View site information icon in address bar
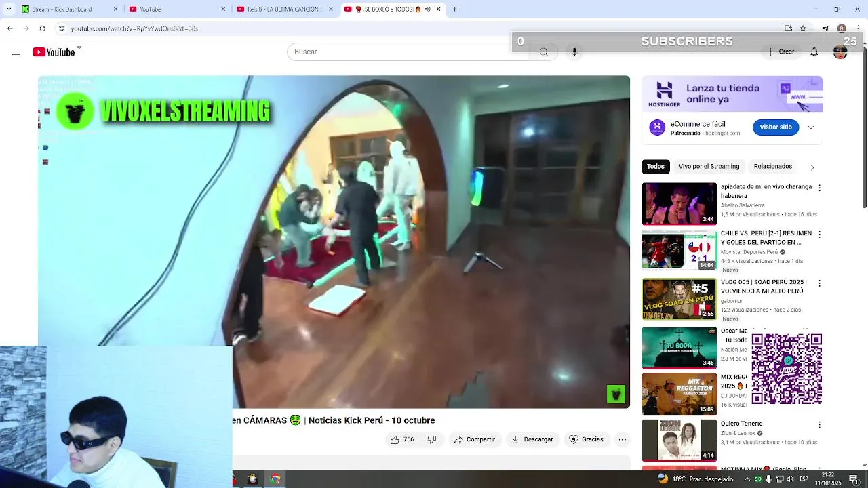This screenshot has width=868, height=488. click(x=62, y=28)
